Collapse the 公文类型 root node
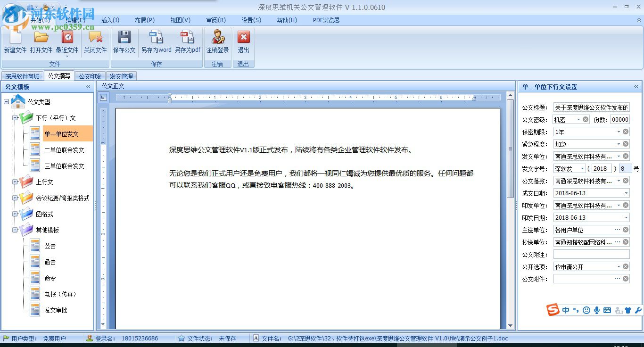This screenshot has width=644, height=347. pos(6,102)
